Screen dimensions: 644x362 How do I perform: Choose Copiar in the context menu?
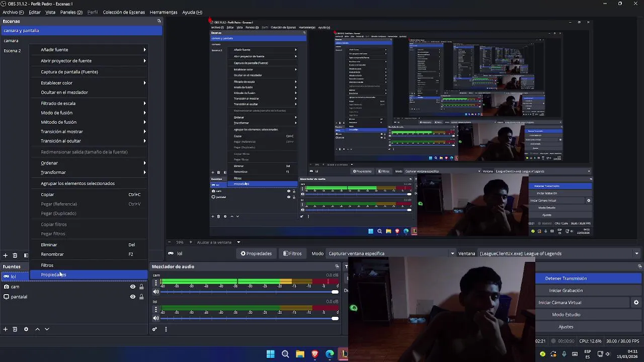tap(89, 195)
